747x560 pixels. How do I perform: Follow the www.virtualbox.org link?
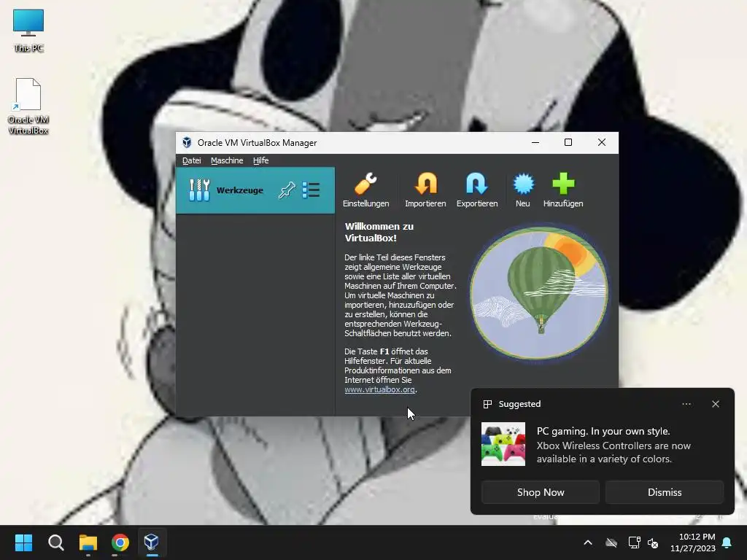pos(379,389)
